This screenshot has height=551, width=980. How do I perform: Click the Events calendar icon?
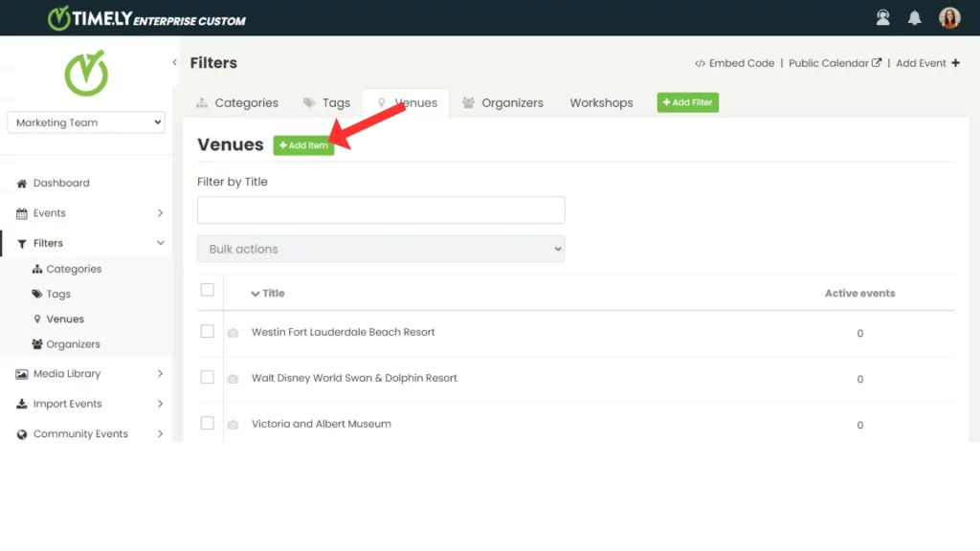pos(22,213)
